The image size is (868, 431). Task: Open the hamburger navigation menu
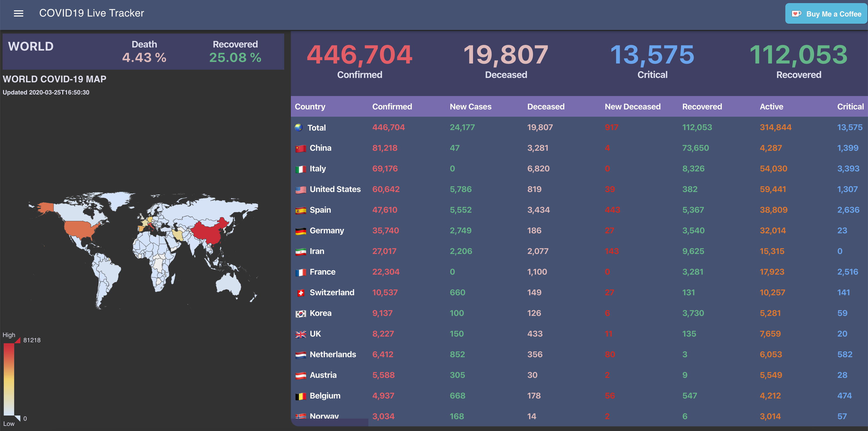[19, 13]
